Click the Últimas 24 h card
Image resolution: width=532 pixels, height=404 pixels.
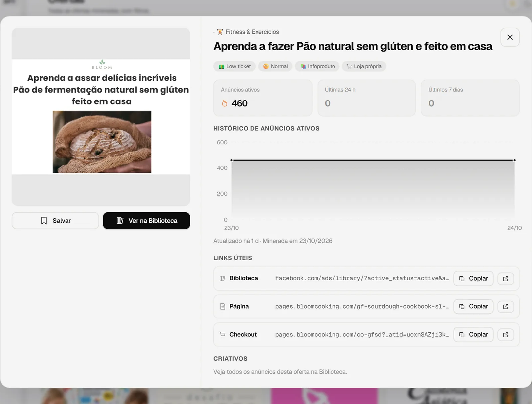pos(366,98)
